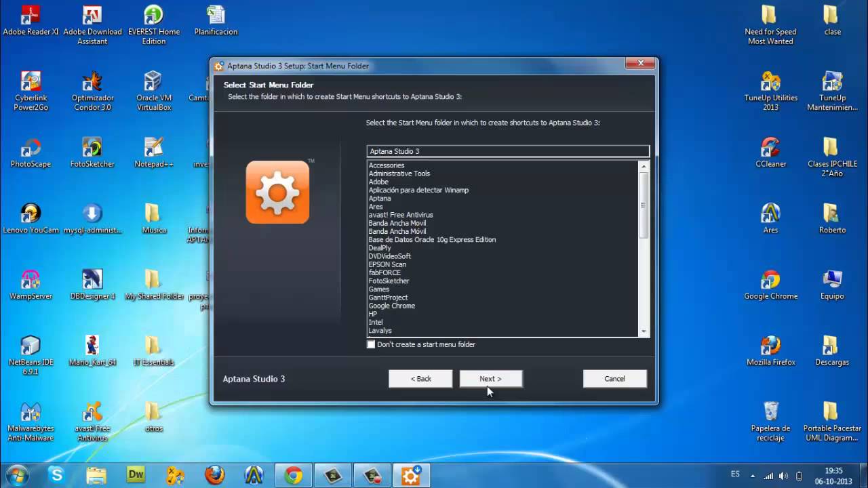Open Roberto folder on desktop
This screenshot has height=488, width=868.
[x=832, y=219]
